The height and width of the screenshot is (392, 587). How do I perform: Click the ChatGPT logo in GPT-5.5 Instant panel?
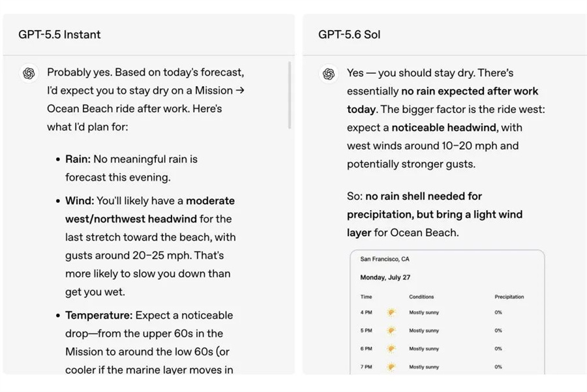pos(29,73)
